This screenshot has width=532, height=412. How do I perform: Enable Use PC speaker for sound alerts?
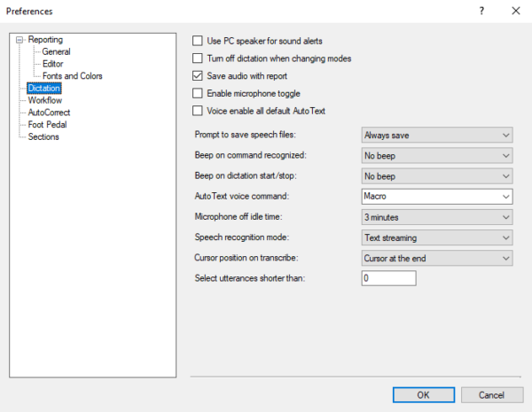[x=199, y=42]
